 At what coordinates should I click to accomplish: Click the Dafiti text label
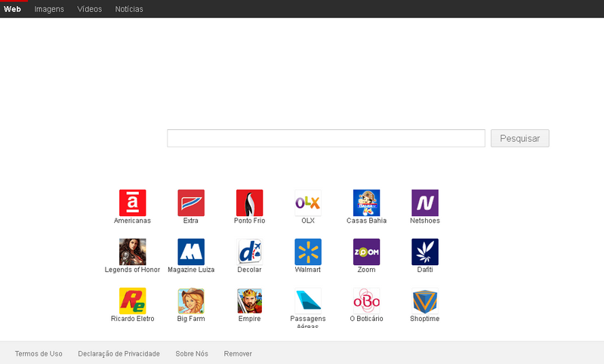coord(425,270)
